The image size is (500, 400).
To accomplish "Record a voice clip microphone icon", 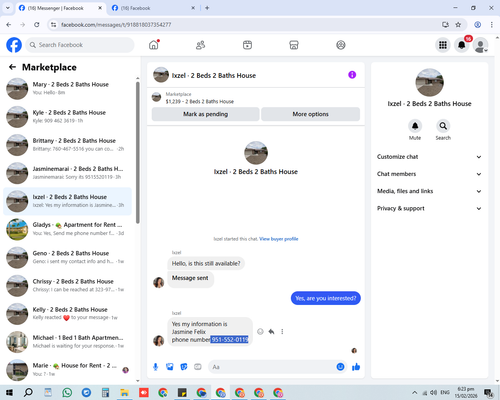I will (155, 367).
